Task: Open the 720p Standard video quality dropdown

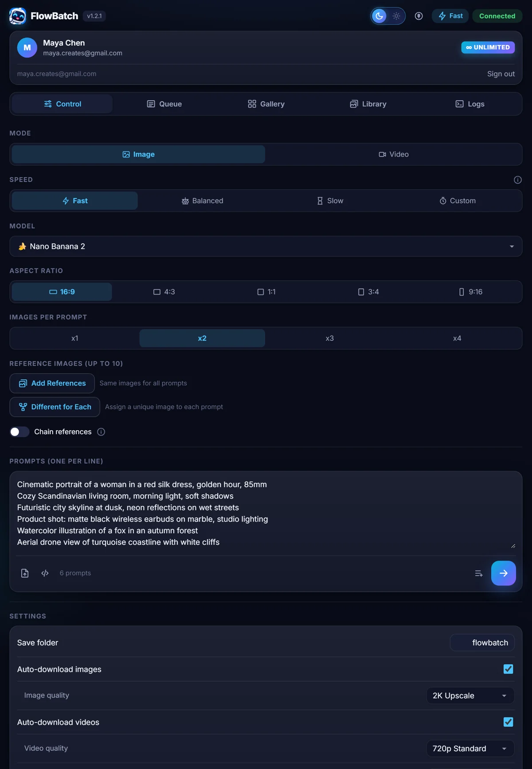Action: coord(470,749)
